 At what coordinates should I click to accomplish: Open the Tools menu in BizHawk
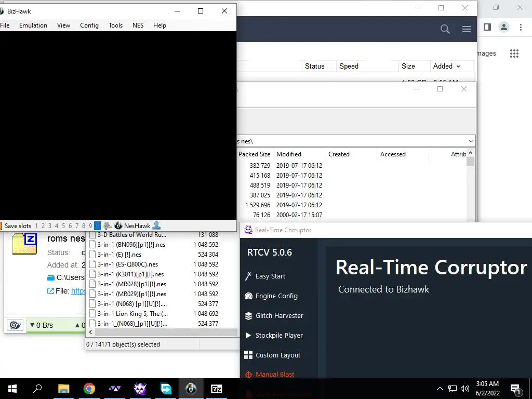point(115,25)
